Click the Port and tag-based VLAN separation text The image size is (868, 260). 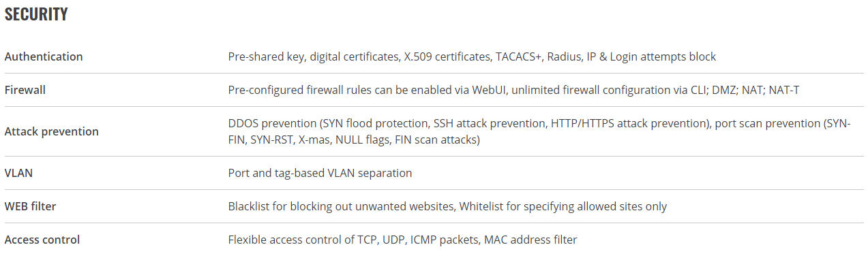click(x=320, y=173)
